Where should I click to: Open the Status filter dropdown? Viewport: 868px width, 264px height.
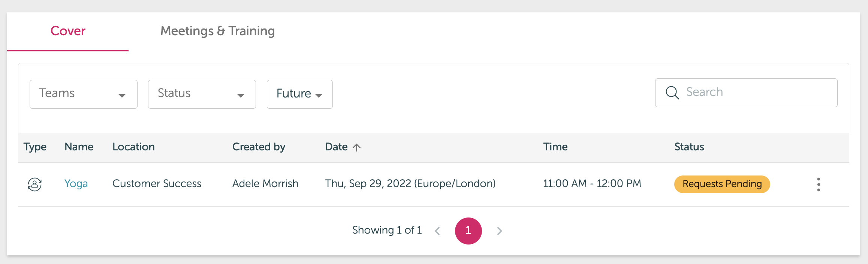(202, 94)
